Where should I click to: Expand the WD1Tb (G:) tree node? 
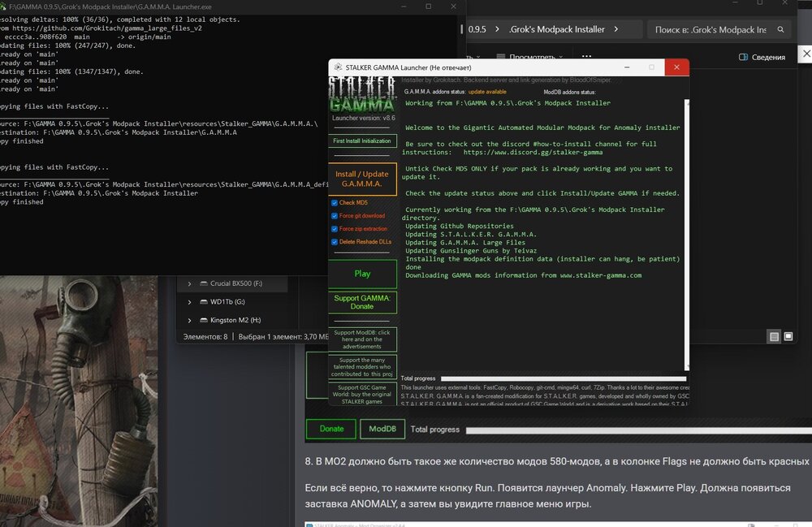189,302
